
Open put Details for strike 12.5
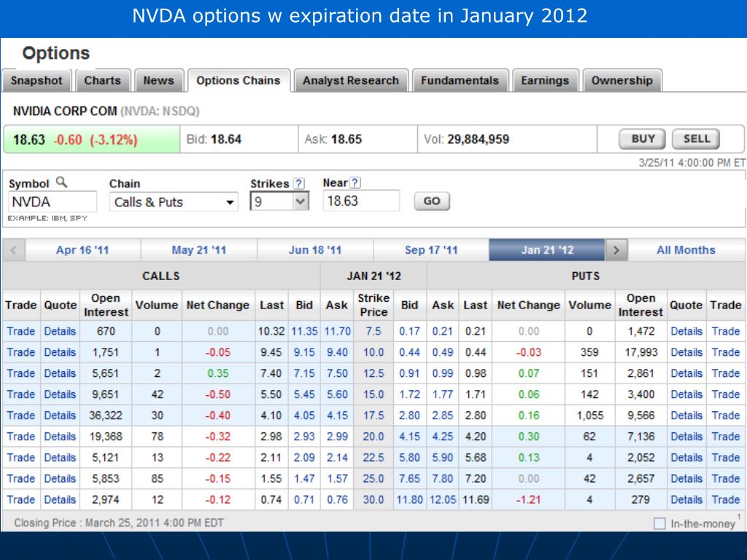click(686, 373)
